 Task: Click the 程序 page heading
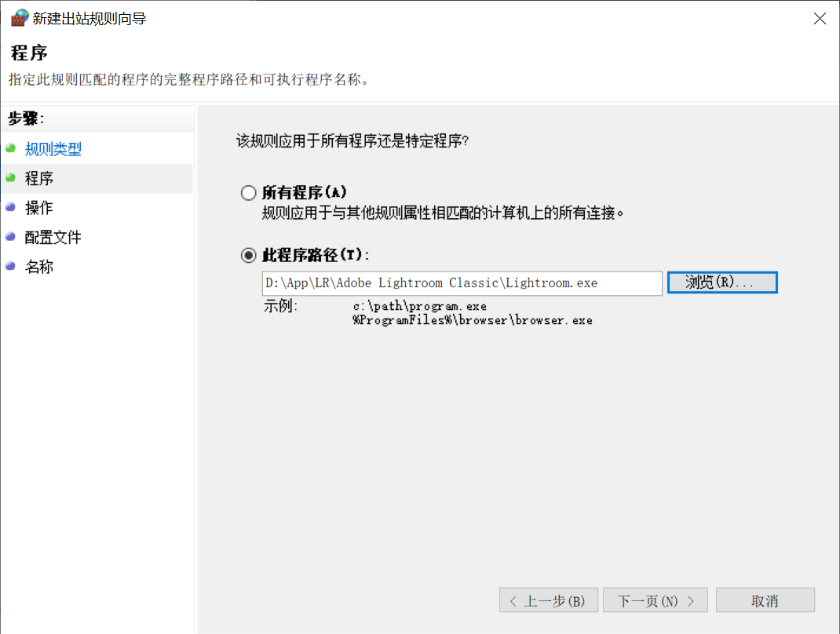pyautogui.click(x=29, y=53)
